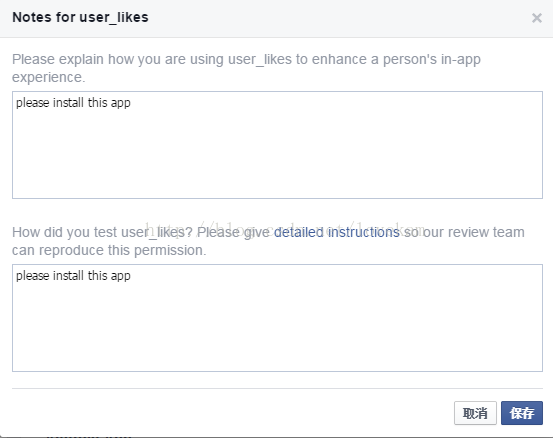Open the detailed instructions link
Image resolution: width=553 pixels, height=438 pixels.
[336, 232]
